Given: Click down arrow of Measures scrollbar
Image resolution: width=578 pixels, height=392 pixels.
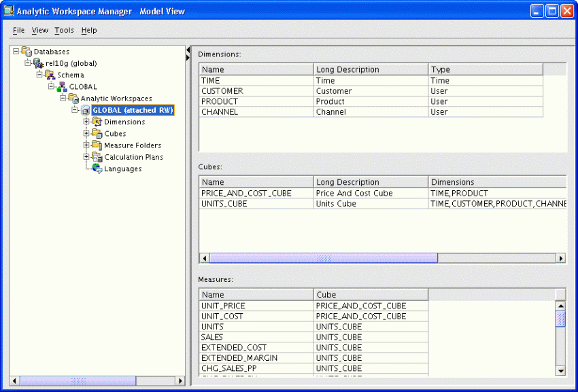Looking at the screenshot, I should (561, 371).
